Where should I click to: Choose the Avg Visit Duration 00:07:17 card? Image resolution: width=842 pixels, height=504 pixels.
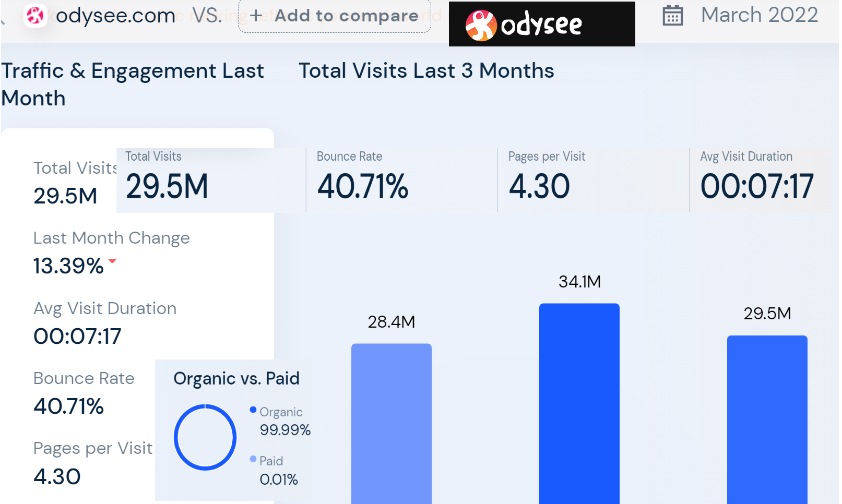[760, 180]
